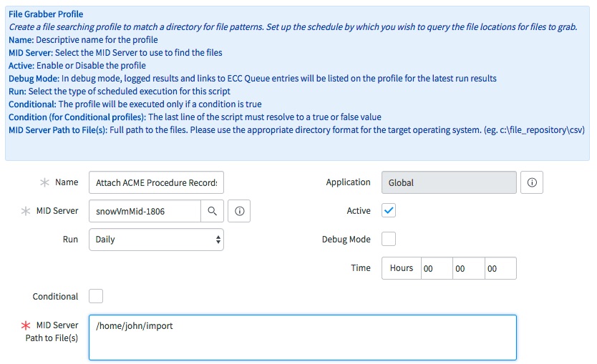Tick the Conditional checkbox
This screenshot has height=364, width=597.
pos(96,296)
